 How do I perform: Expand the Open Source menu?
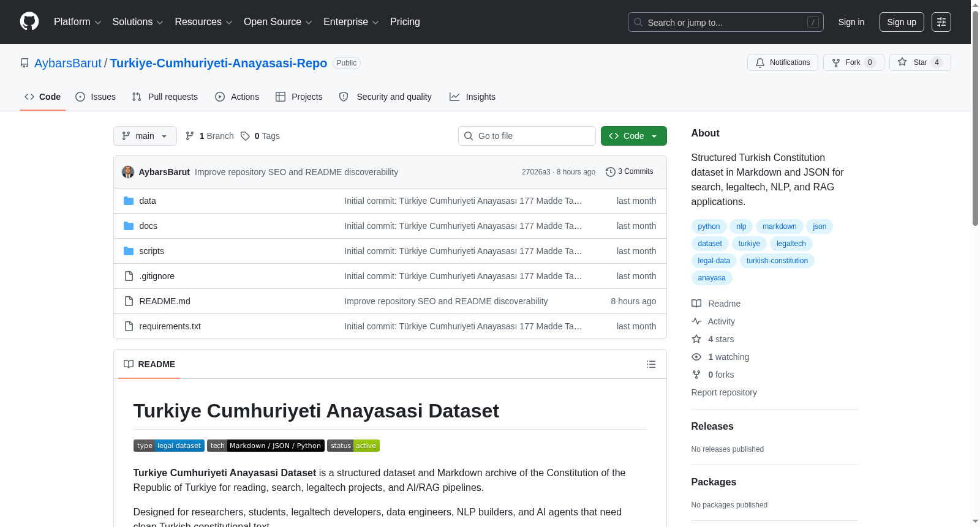coord(278,22)
